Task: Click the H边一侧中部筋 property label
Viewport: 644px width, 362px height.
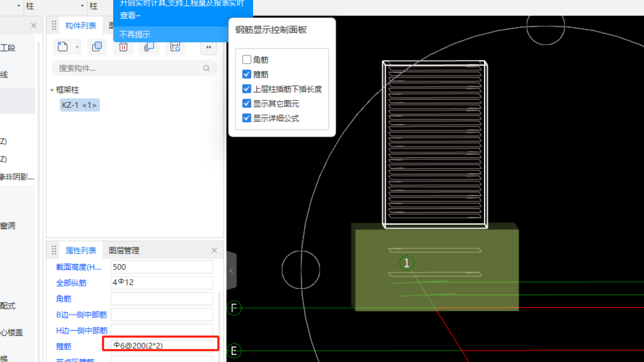Action: click(82, 330)
